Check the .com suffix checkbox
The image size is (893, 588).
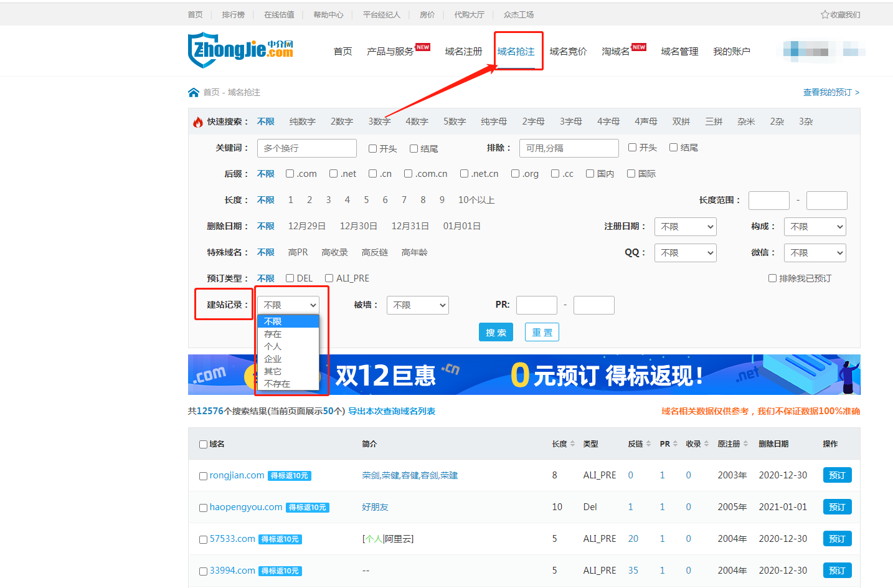tap(290, 174)
